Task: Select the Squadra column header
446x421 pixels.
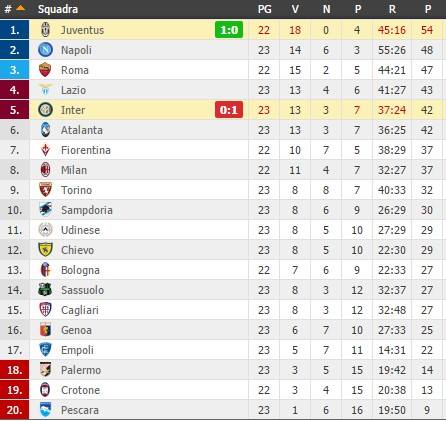Action: [x=58, y=9]
